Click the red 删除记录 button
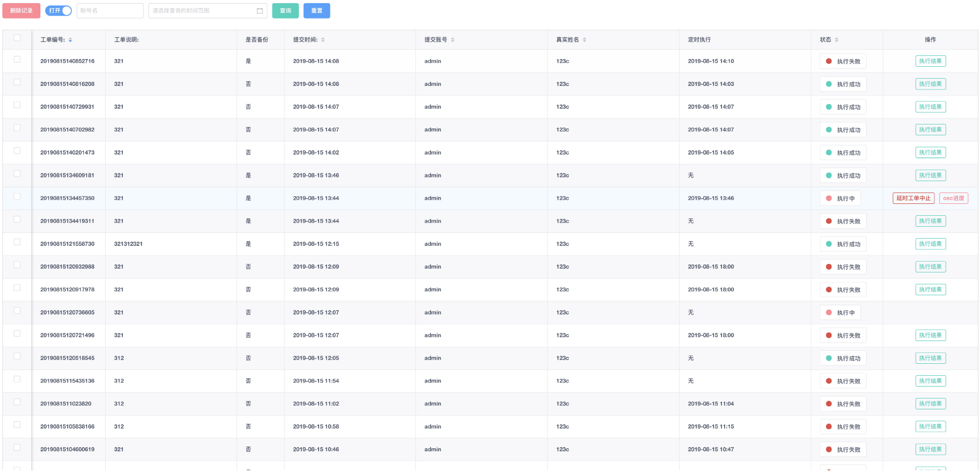Image resolution: width=980 pixels, height=473 pixels. tap(21, 11)
